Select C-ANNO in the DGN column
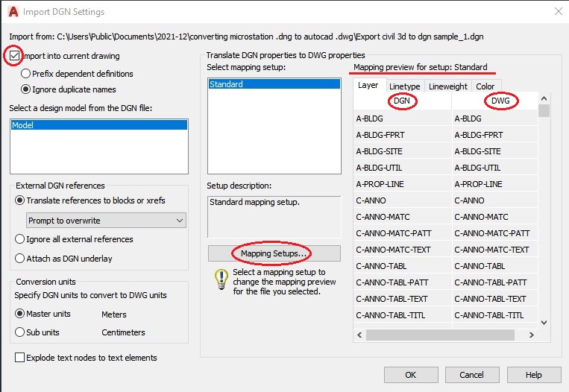 (402, 200)
